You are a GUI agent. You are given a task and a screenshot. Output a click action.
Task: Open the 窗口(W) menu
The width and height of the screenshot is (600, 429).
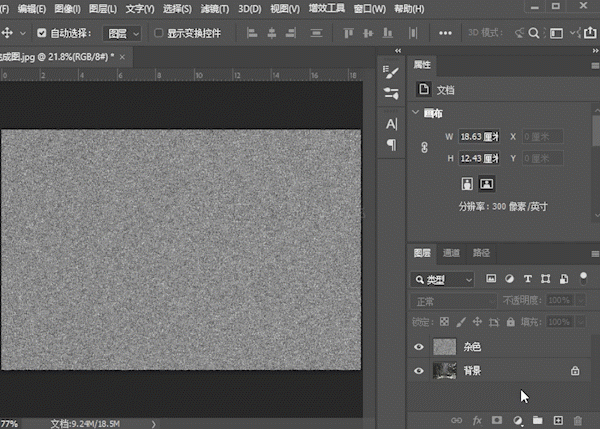[x=369, y=9]
